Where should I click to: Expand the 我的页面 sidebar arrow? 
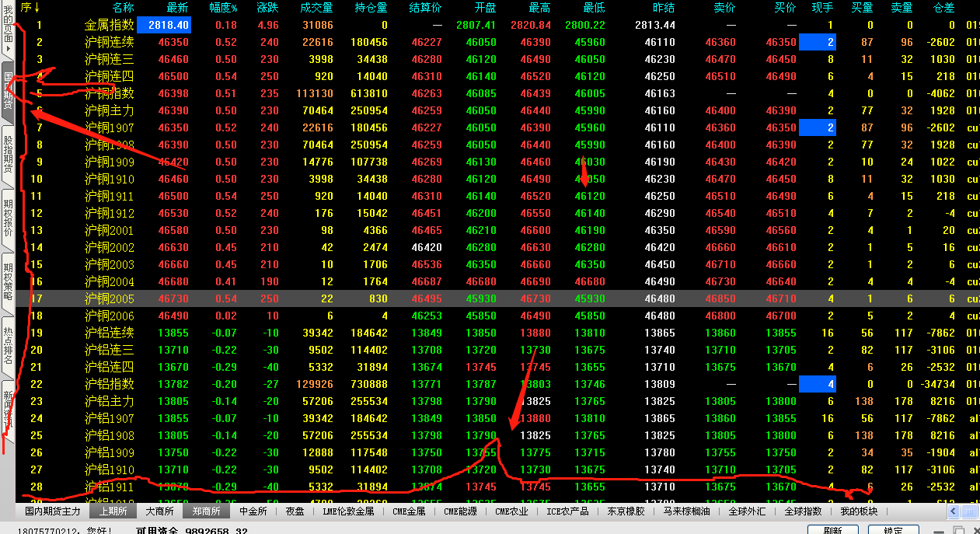(x=8, y=48)
